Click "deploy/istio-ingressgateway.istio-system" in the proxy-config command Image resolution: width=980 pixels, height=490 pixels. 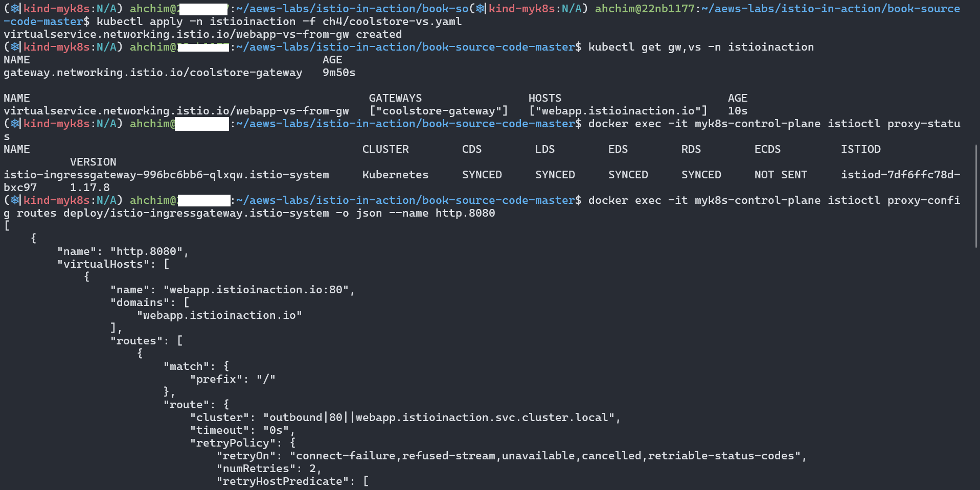tap(196, 213)
